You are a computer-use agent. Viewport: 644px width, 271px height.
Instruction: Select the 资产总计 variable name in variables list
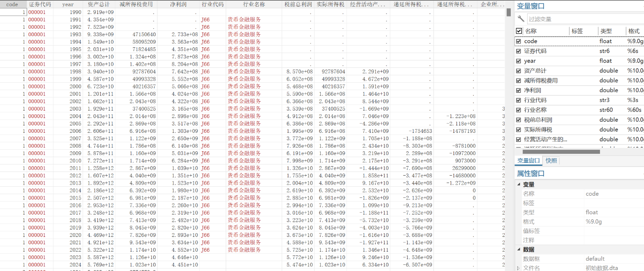(535, 71)
